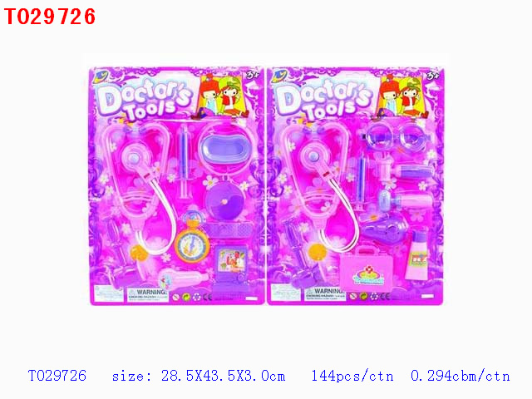Screen dimensions: 532x399
Task: Click the pink toy first-aid case
Action: point(367,269)
